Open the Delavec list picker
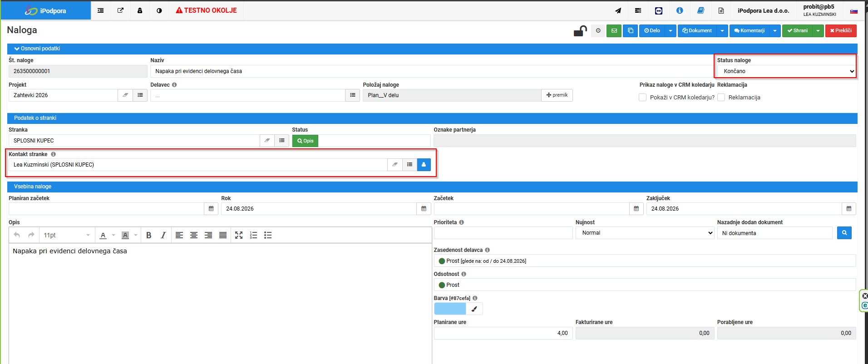Screen dimensions: 868x364 353,95
